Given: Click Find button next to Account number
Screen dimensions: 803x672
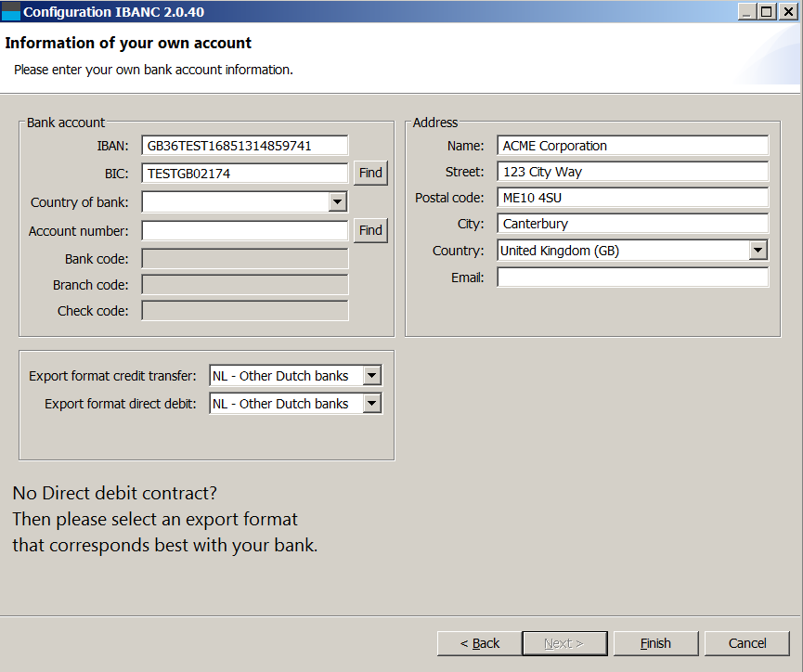Looking at the screenshot, I should pyautogui.click(x=370, y=230).
